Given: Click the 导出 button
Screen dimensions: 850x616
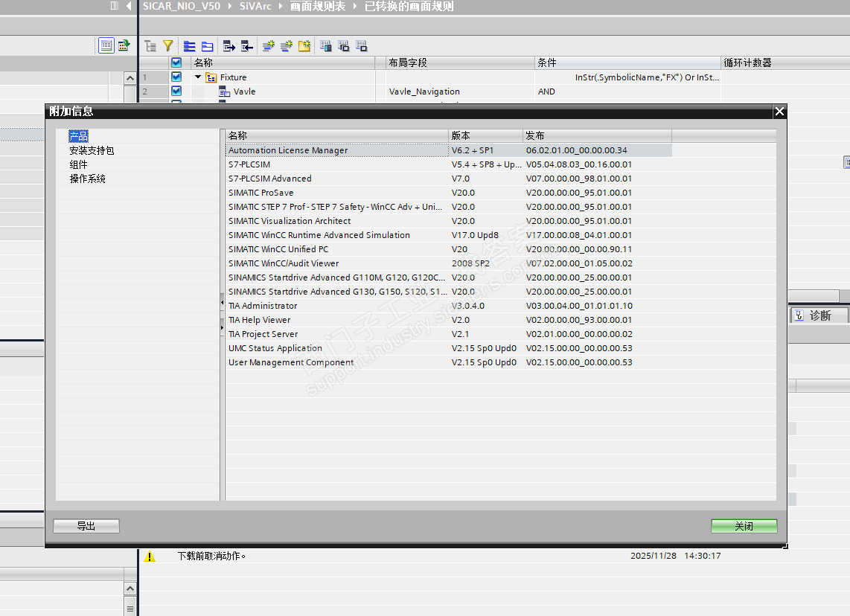Looking at the screenshot, I should point(86,526).
